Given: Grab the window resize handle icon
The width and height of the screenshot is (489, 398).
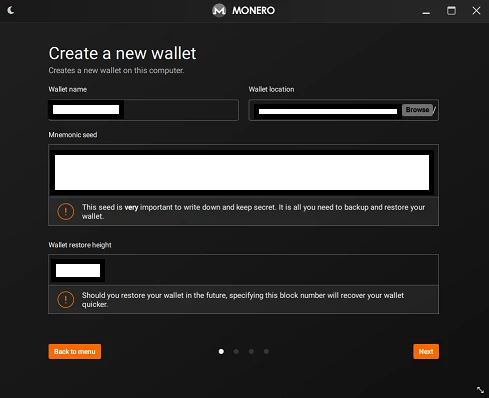Looking at the screenshot, I should pyautogui.click(x=480, y=389).
